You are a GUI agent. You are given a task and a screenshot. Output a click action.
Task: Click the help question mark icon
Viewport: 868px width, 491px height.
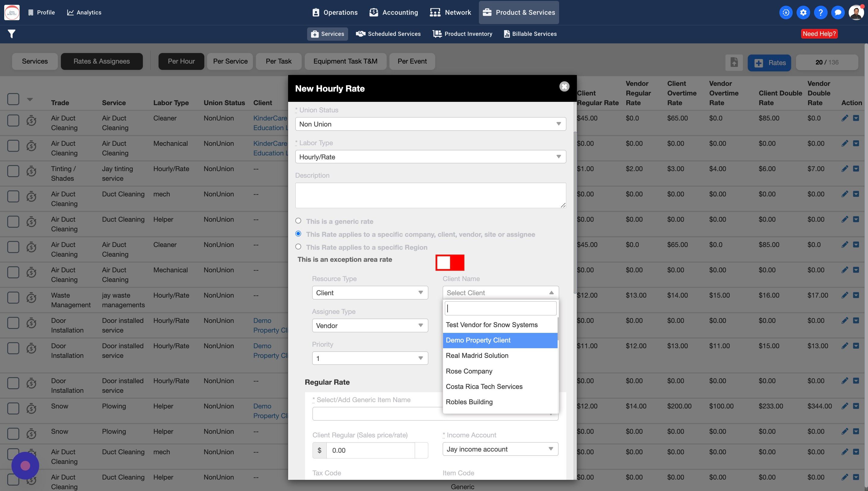click(x=820, y=12)
